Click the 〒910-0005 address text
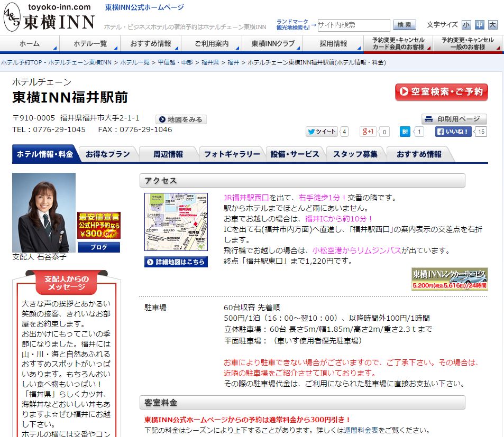 pos(76,118)
